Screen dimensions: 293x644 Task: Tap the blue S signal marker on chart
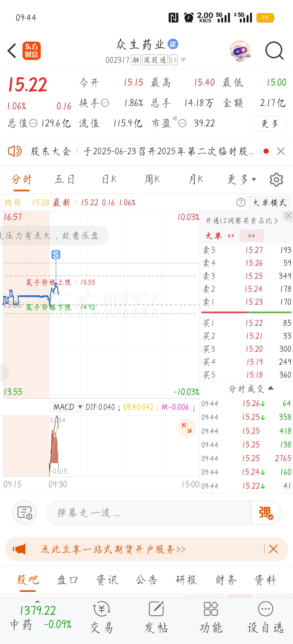[x=56, y=255]
